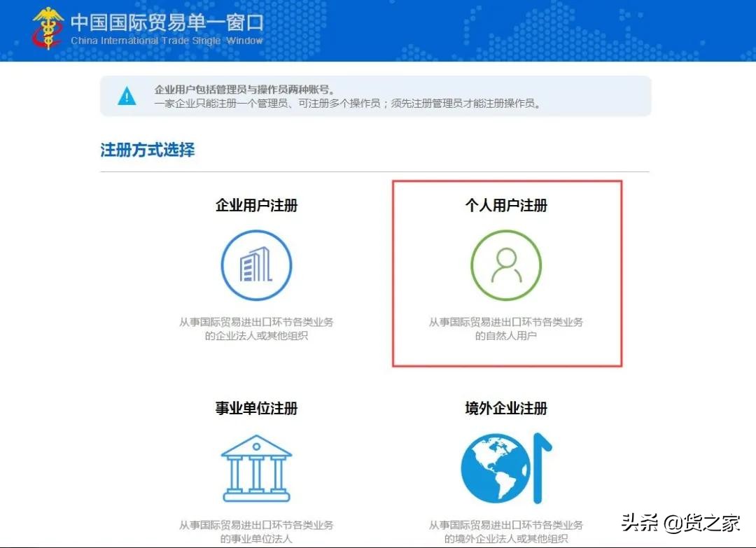This screenshot has height=548, width=756.
Task: Click the blue warning triangle icon
Action: [x=127, y=97]
